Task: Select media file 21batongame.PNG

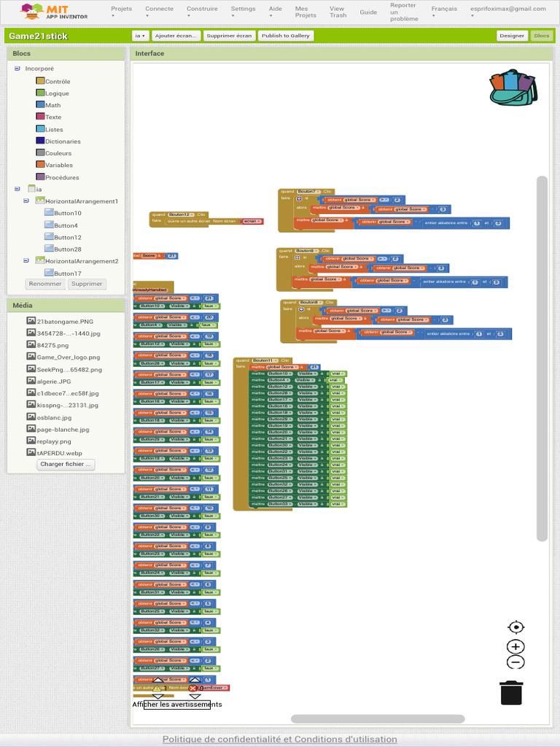Action: pos(60,322)
